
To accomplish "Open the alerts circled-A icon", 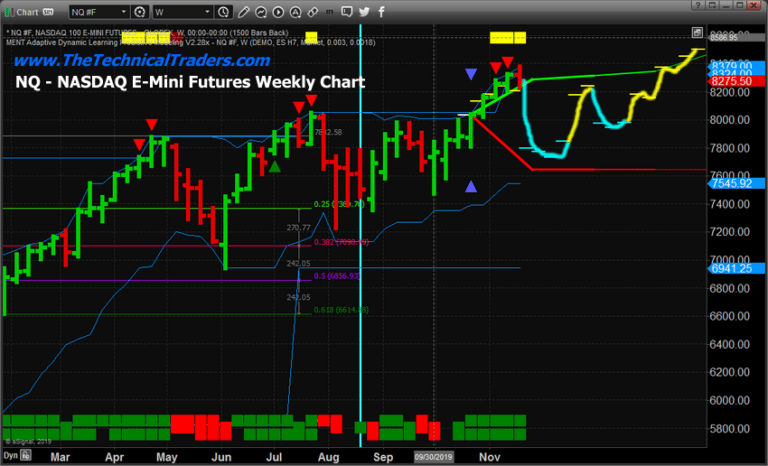I will click(x=295, y=12).
